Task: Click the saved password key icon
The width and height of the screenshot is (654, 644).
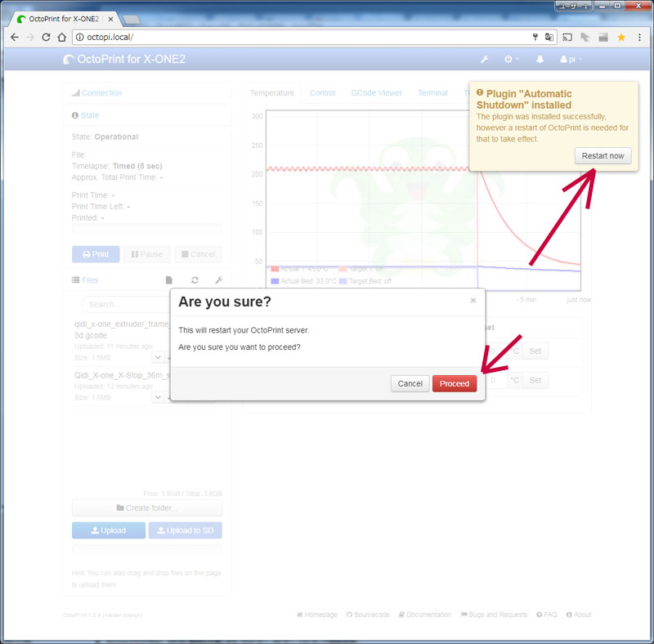Action: click(535, 37)
